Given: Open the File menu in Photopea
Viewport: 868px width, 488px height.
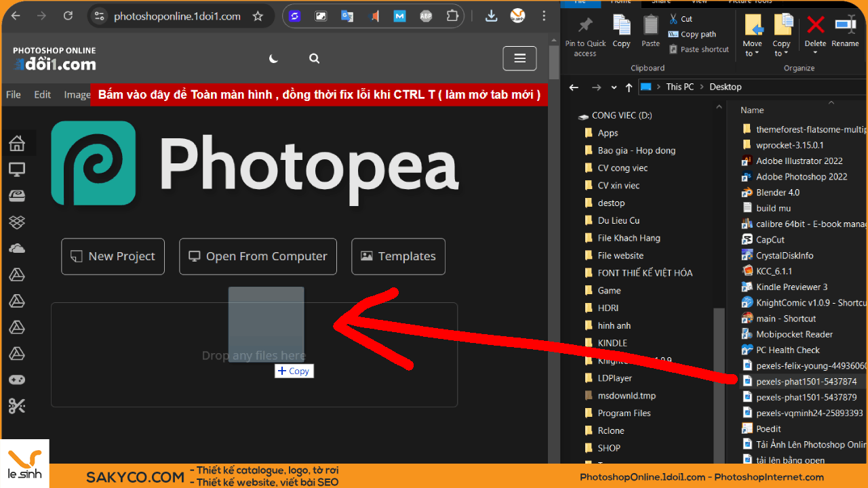Looking at the screenshot, I should click(x=14, y=95).
